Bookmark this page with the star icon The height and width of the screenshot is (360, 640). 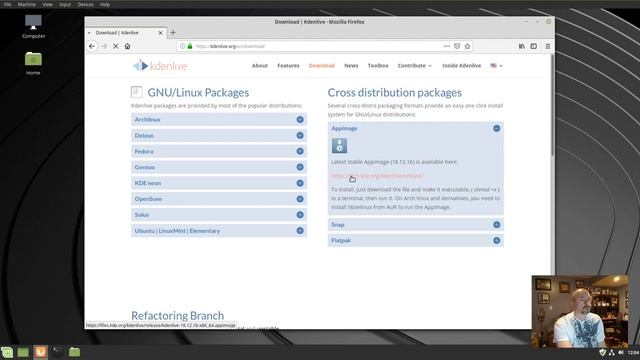467,47
